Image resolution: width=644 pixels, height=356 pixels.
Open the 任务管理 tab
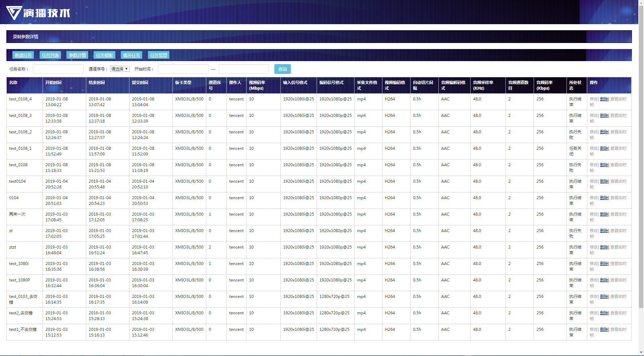(x=159, y=55)
